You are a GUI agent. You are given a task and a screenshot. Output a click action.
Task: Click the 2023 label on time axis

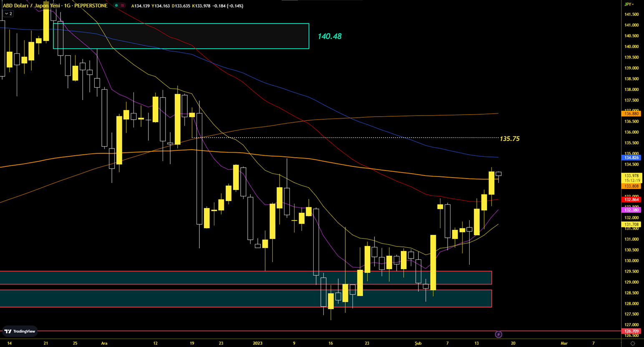tap(257, 343)
